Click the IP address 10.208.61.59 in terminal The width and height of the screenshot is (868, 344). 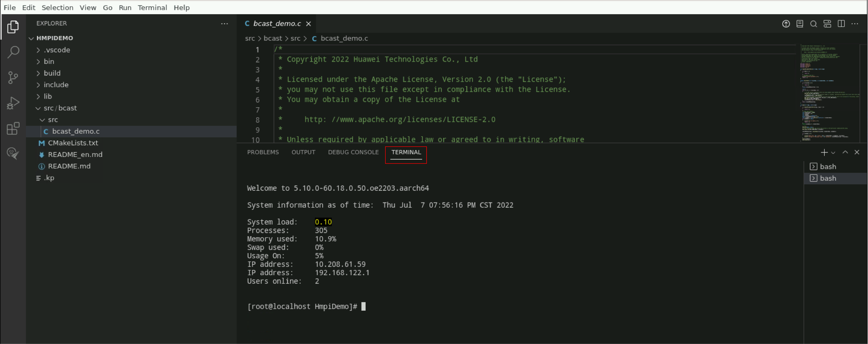click(x=340, y=265)
